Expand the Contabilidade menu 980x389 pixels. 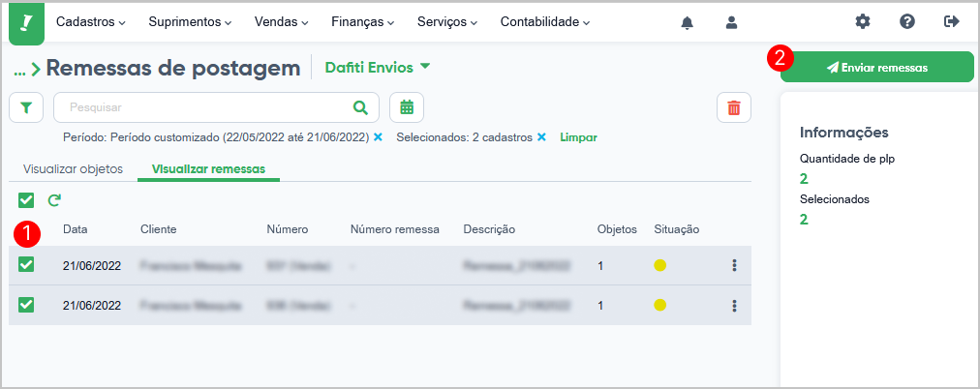point(545,22)
